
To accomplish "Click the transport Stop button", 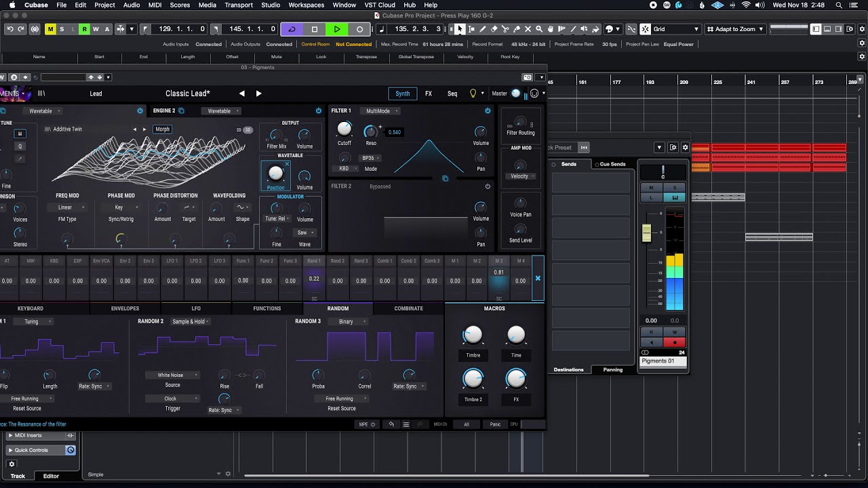I will [x=314, y=29].
